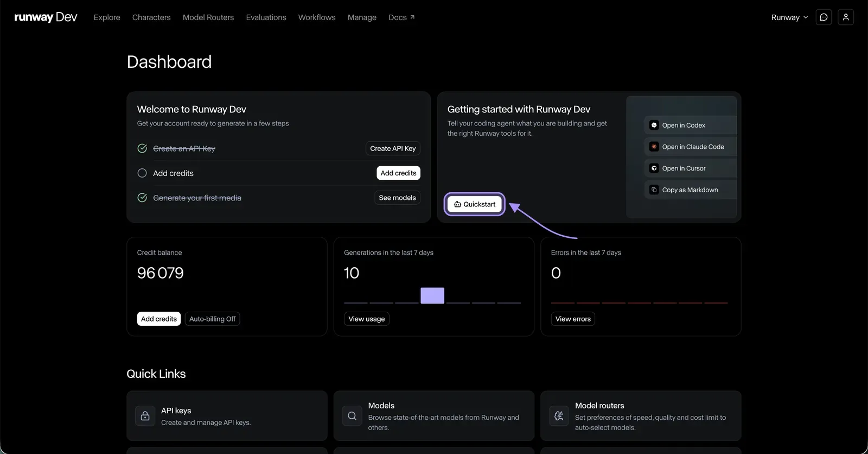
Task: Open the feedback chat bubble icon
Action: (824, 17)
